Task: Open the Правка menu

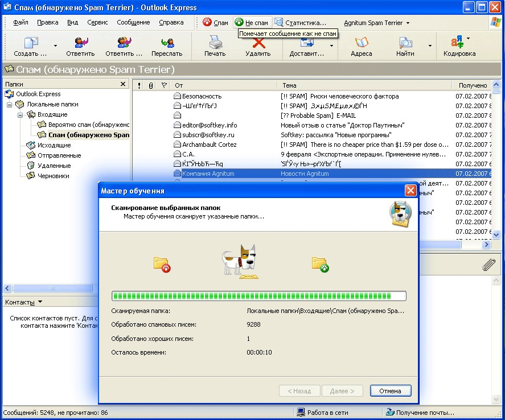Action: point(48,23)
